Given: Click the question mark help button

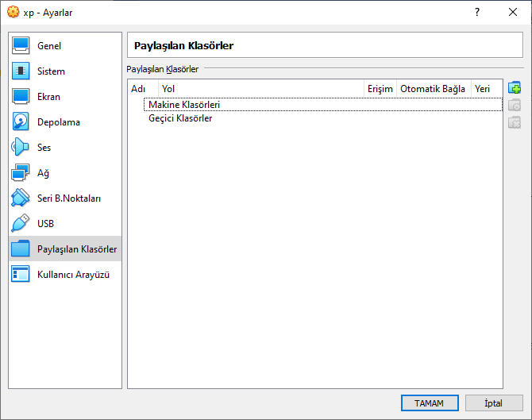Looking at the screenshot, I should pos(477,12).
